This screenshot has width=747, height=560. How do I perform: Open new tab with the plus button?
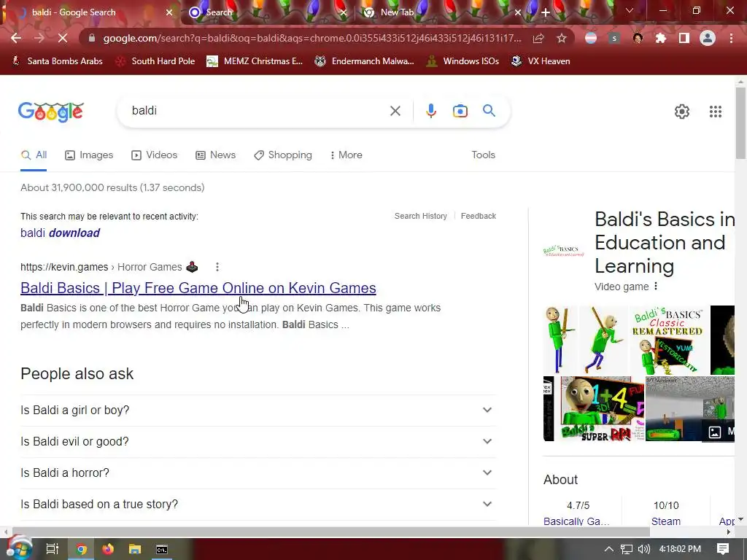[546, 13]
